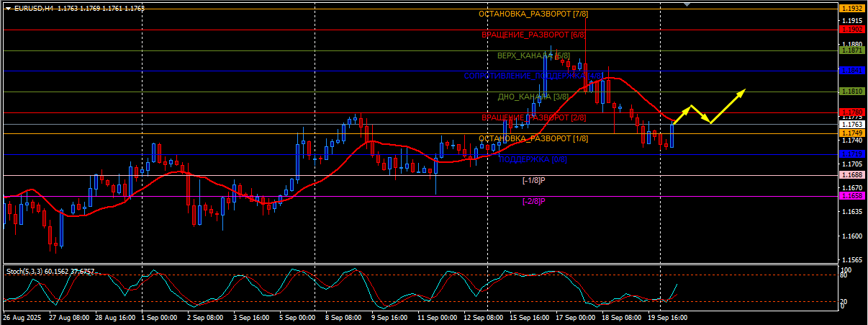Click the 1.1915 price scale value
868x325 pixels.
(x=852, y=20)
